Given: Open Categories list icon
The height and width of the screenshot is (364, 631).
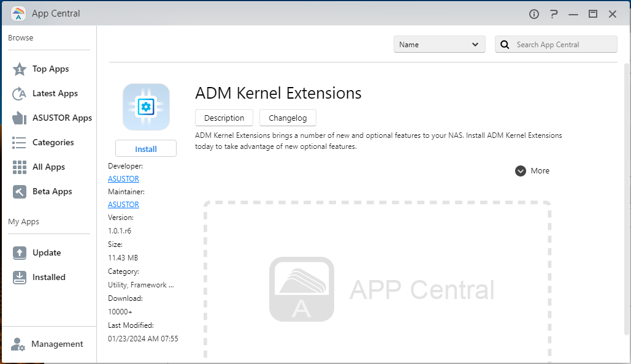Looking at the screenshot, I should tap(20, 143).
